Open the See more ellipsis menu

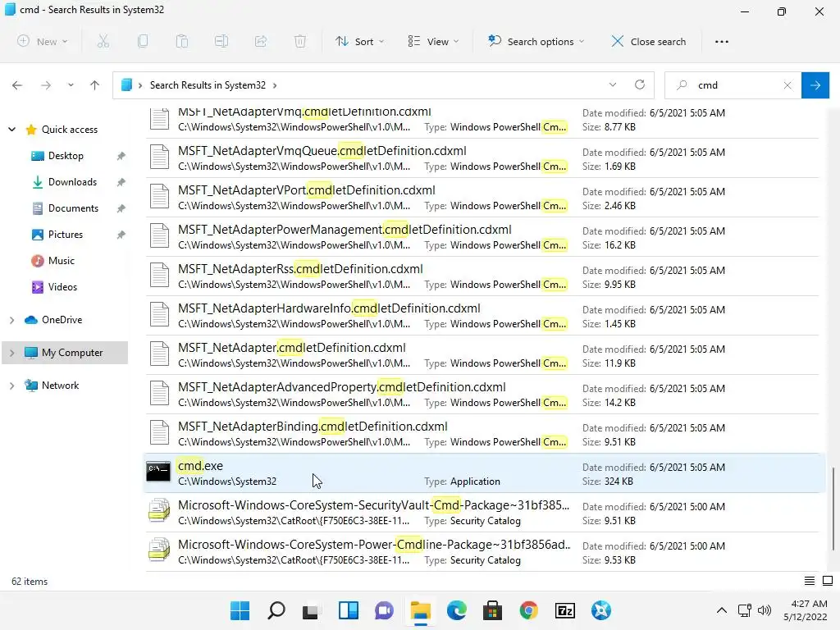722,41
